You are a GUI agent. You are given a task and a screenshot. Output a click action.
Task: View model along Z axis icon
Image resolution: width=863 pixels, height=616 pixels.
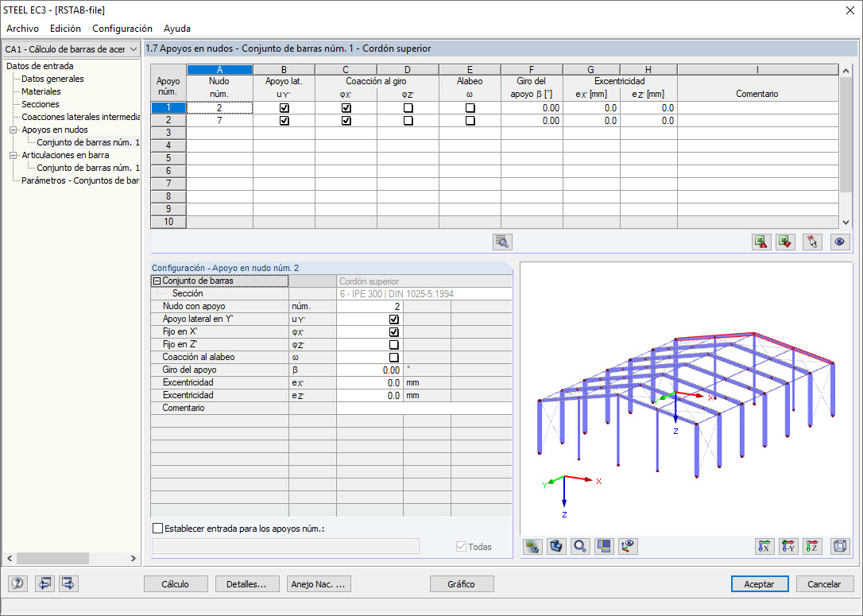[x=812, y=547]
